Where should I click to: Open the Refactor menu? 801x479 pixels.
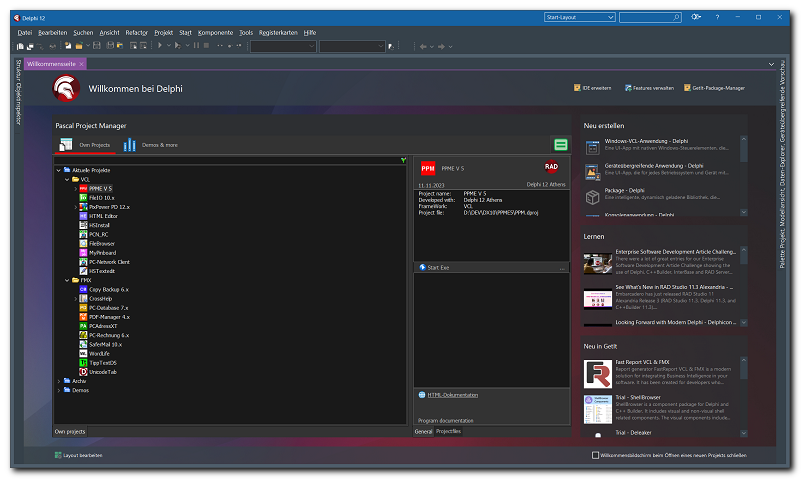click(x=136, y=33)
